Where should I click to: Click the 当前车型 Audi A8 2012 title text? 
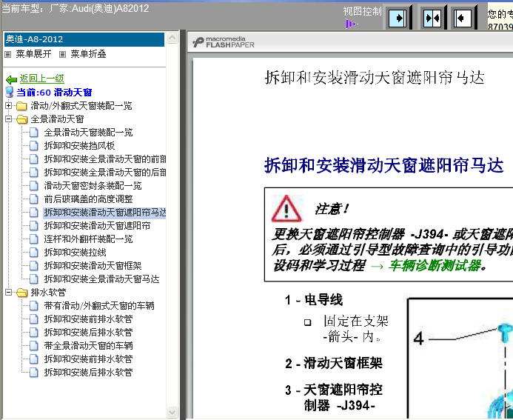[76, 8]
